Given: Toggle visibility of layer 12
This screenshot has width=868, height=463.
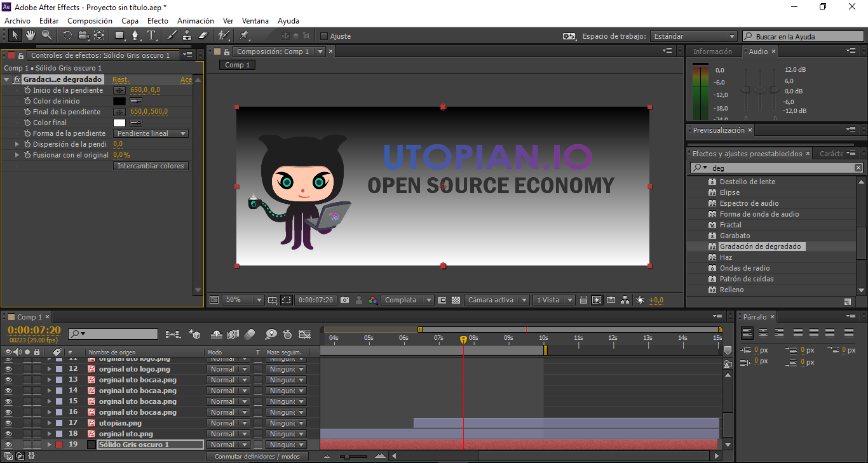Looking at the screenshot, I should (x=8, y=369).
